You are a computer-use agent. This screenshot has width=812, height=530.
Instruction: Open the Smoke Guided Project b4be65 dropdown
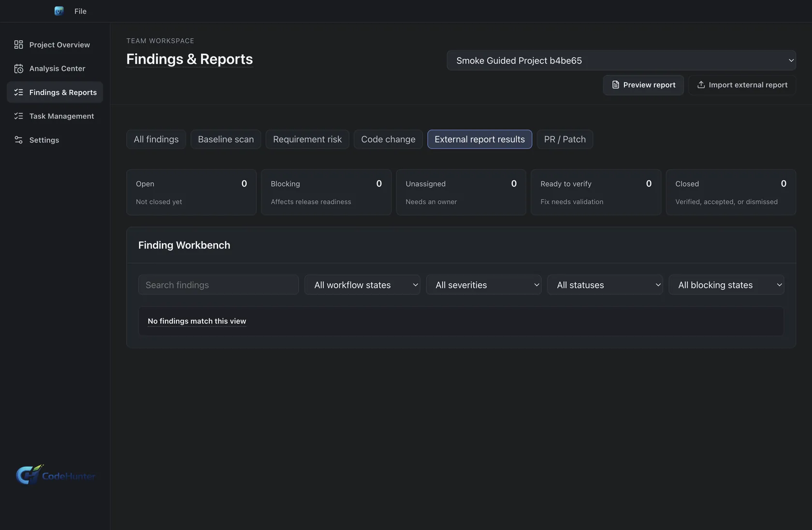621,60
